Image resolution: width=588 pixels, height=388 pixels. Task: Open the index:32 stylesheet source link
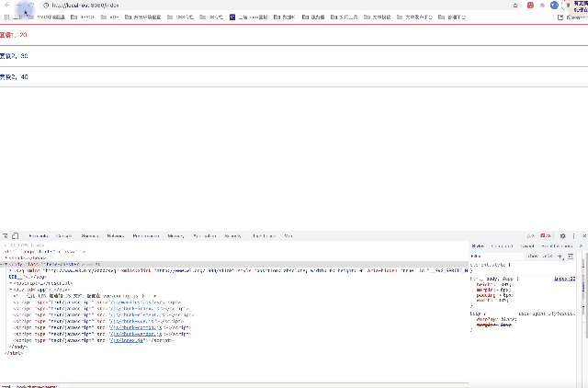565,279
